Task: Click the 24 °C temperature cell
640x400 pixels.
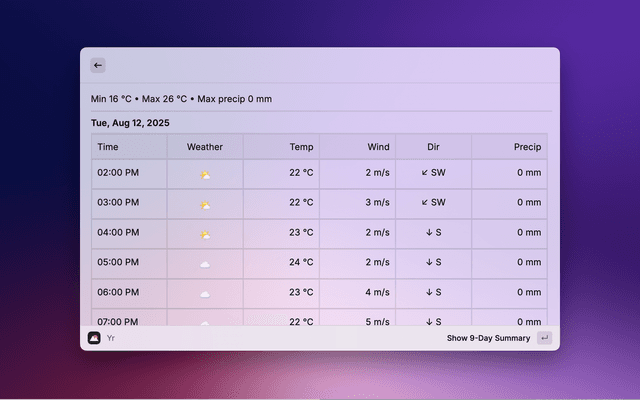Action: [301, 263]
